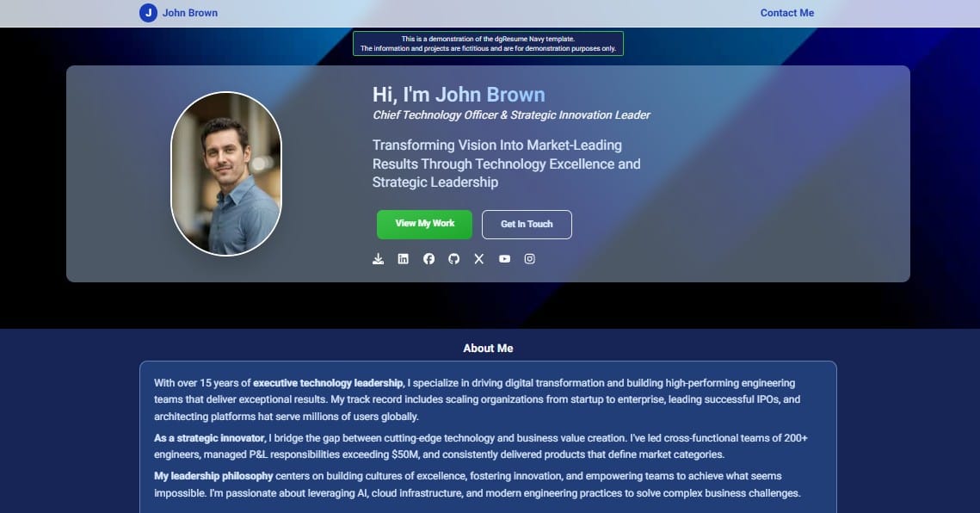
Task: Open the LinkedIn profile icon
Action: click(x=404, y=259)
